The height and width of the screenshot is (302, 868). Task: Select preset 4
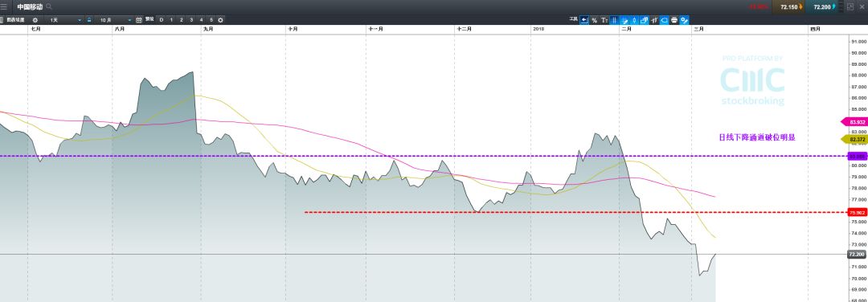click(x=201, y=20)
